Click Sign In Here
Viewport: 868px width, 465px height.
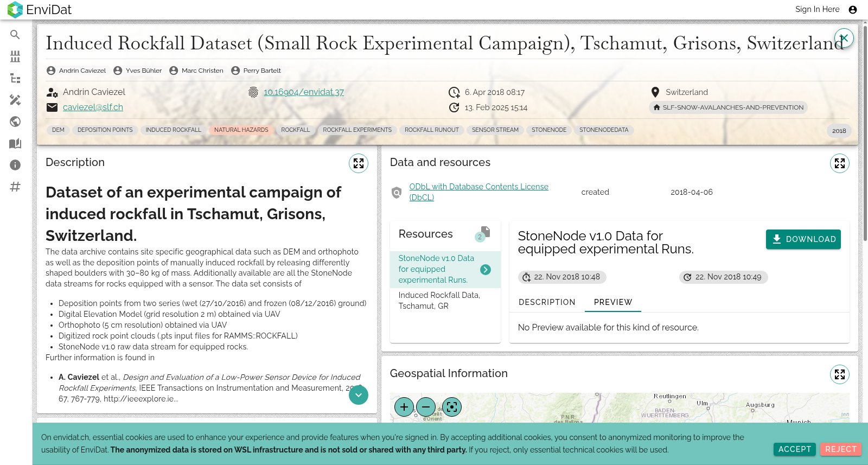817,9
